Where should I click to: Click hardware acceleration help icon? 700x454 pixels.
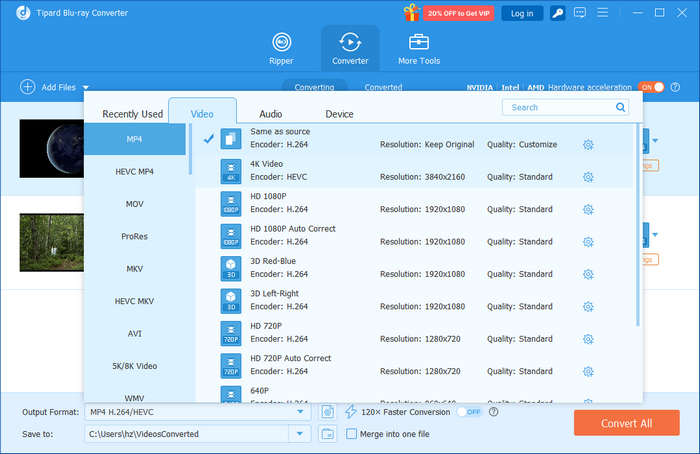click(x=674, y=87)
